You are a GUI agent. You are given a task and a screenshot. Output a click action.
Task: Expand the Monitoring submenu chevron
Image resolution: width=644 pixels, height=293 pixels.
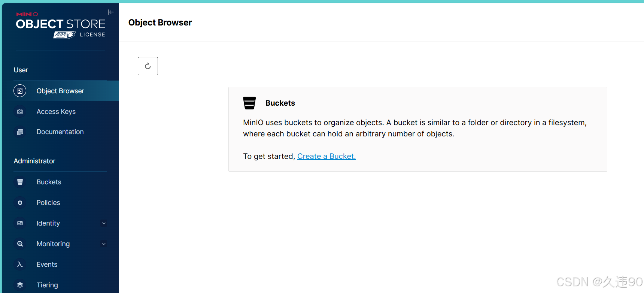pyautogui.click(x=104, y=244)
